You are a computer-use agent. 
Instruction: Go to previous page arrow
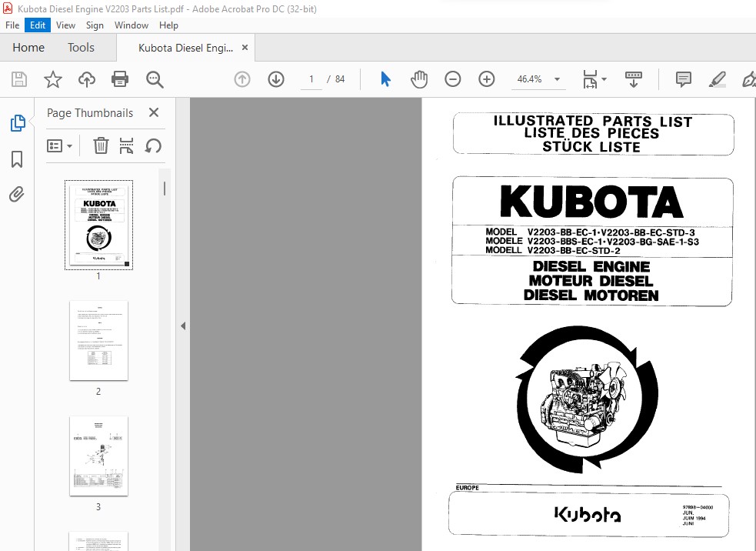[242, 79]
